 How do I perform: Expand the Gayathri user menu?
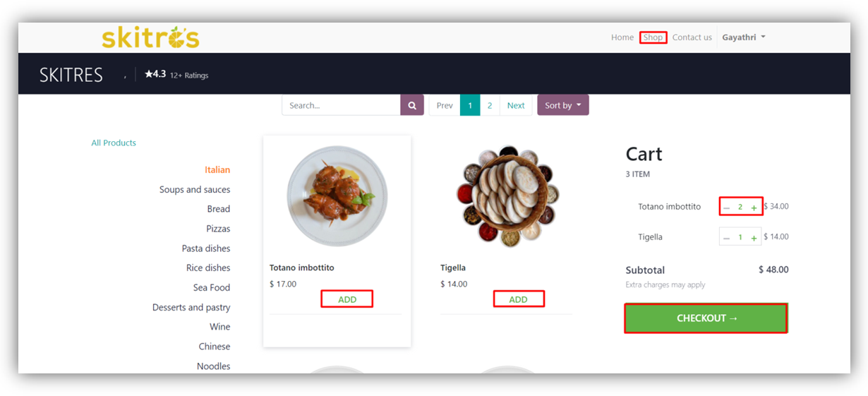pos(743,37)
